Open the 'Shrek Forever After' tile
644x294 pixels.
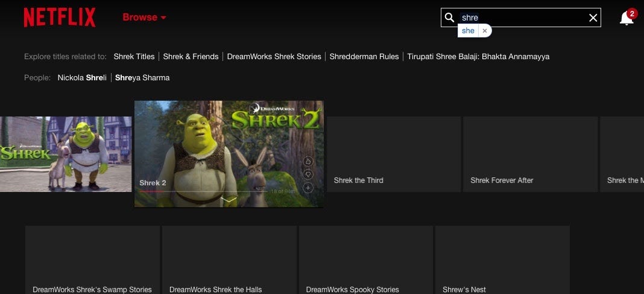pyautogui.click(x=530, y=154)
